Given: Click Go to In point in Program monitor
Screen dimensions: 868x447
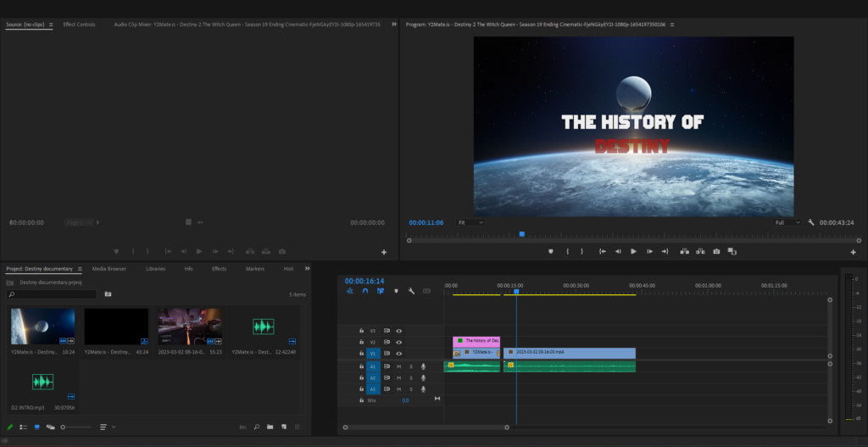Looking at the screenshot, I should [603, 251].
